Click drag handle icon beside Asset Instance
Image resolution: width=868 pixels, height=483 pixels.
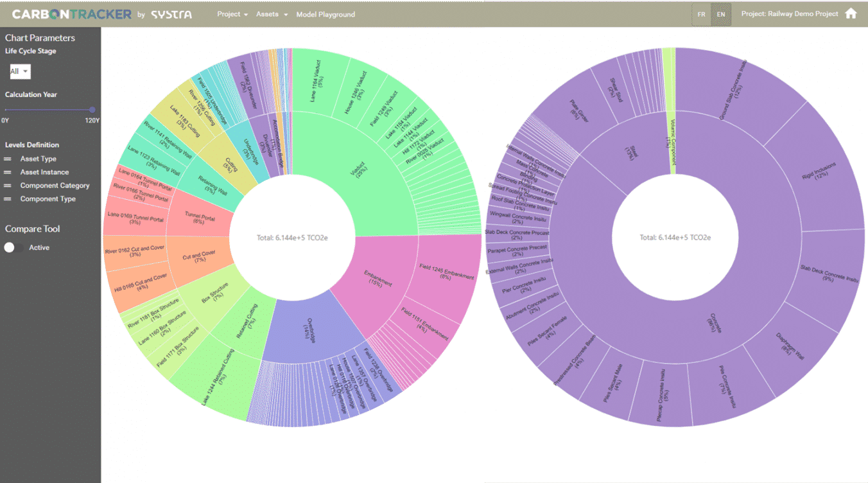tap(8, 172)
